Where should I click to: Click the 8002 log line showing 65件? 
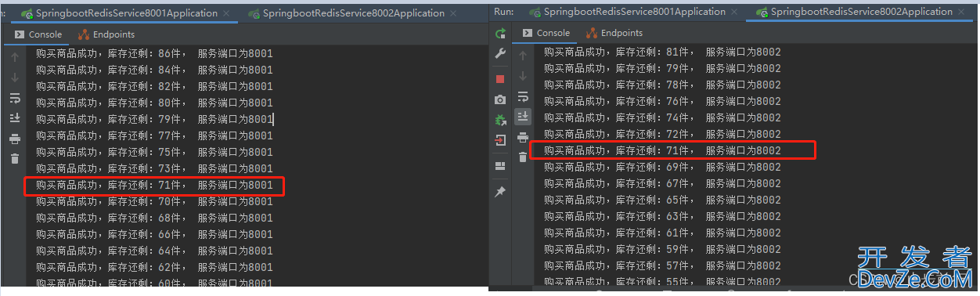[x=662, y=200]
